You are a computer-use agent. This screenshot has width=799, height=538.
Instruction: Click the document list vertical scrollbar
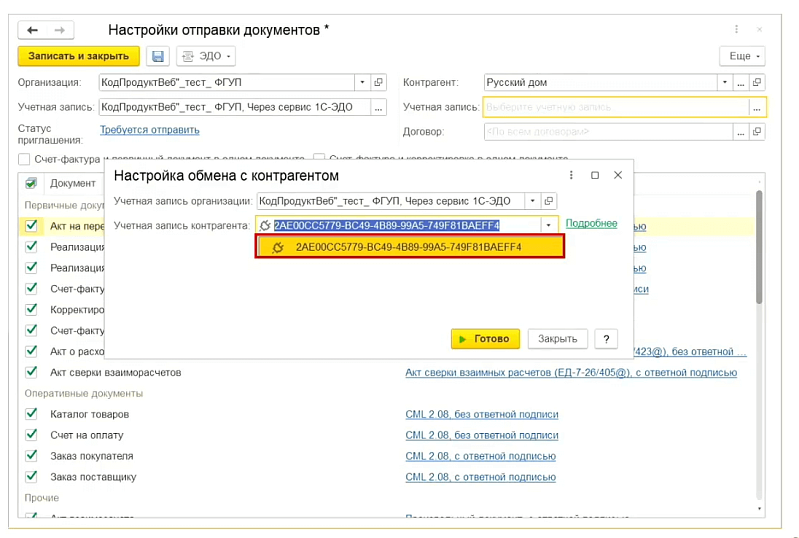tap(759, 248)
